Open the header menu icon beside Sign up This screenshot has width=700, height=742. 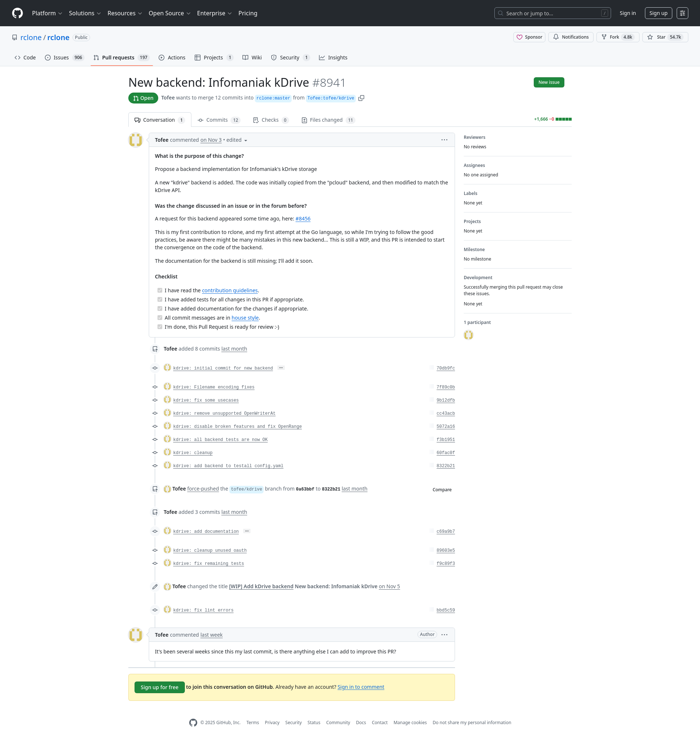click(682, 13)
